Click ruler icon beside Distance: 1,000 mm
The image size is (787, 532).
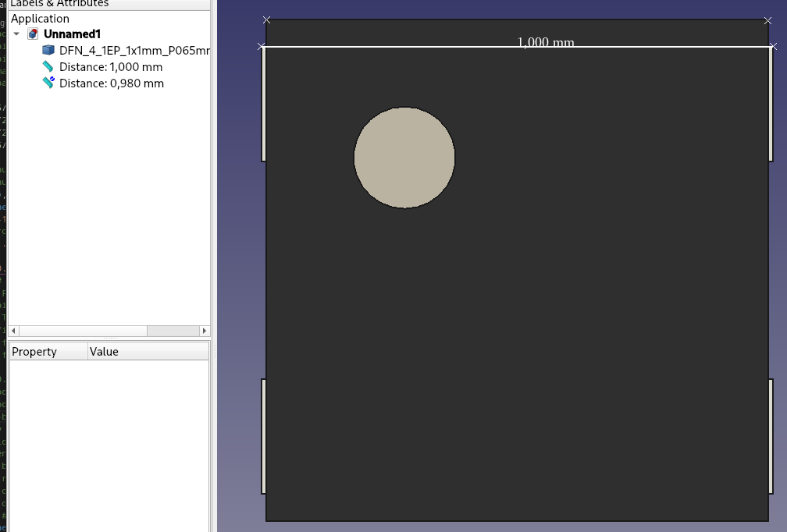(48, 66)
